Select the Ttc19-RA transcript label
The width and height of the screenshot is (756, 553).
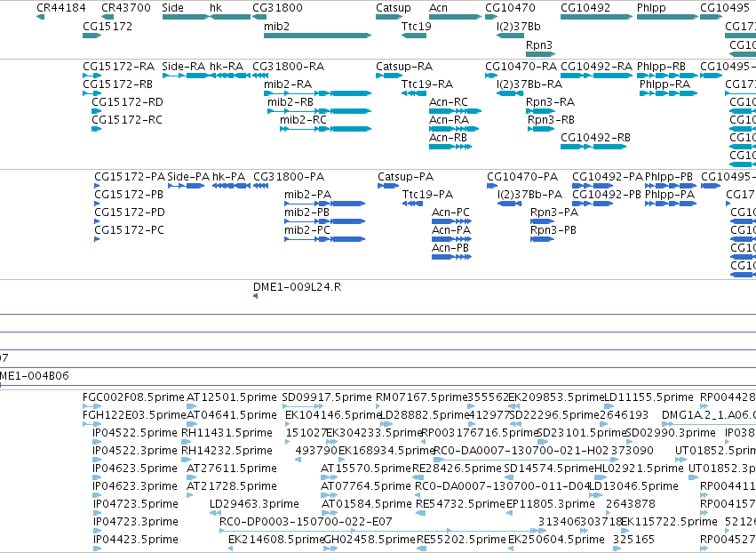click(427, 84)
